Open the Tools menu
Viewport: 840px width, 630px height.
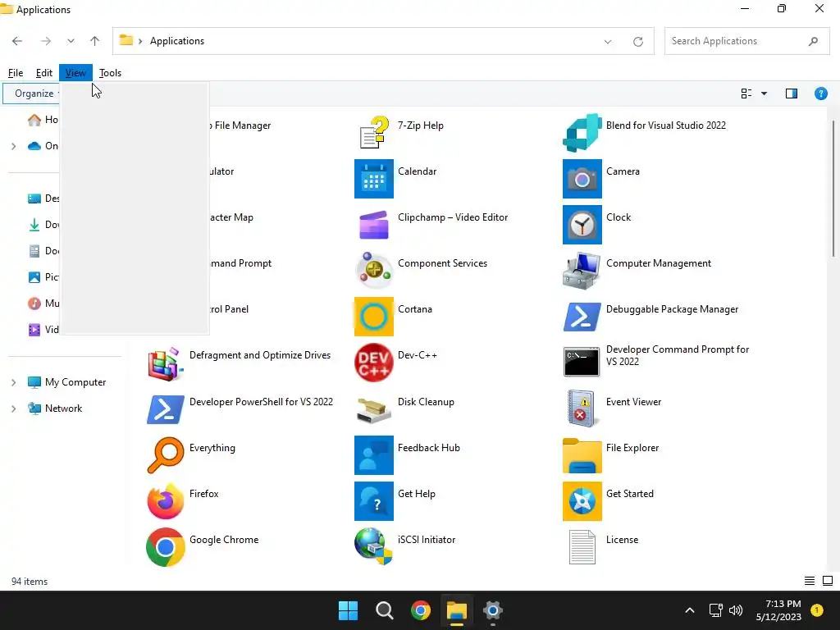pyautogui.click(x=111, y=73)
